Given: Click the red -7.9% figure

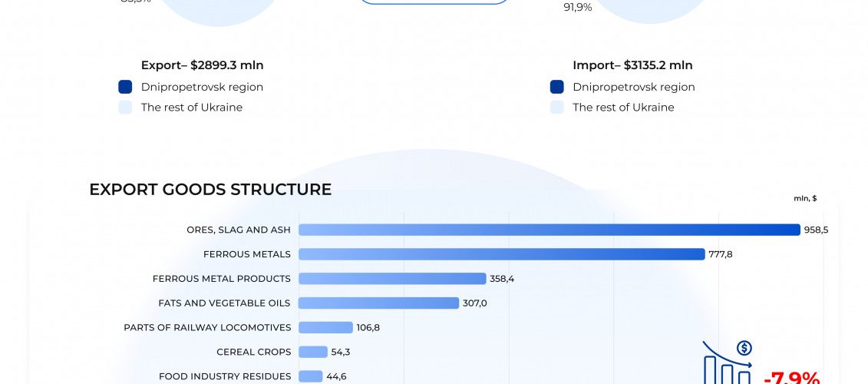Looking at the screenshot, I should [791, 378].
